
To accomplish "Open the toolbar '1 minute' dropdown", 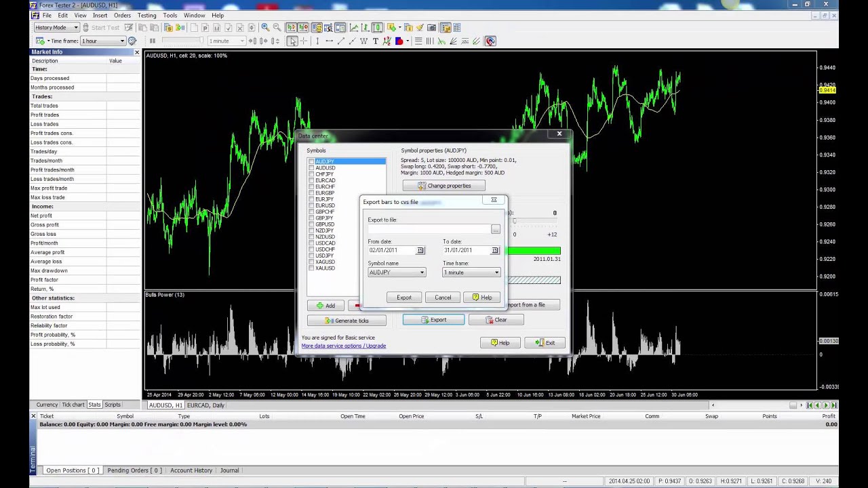I will pyautogui.click(x=226, y=41).
